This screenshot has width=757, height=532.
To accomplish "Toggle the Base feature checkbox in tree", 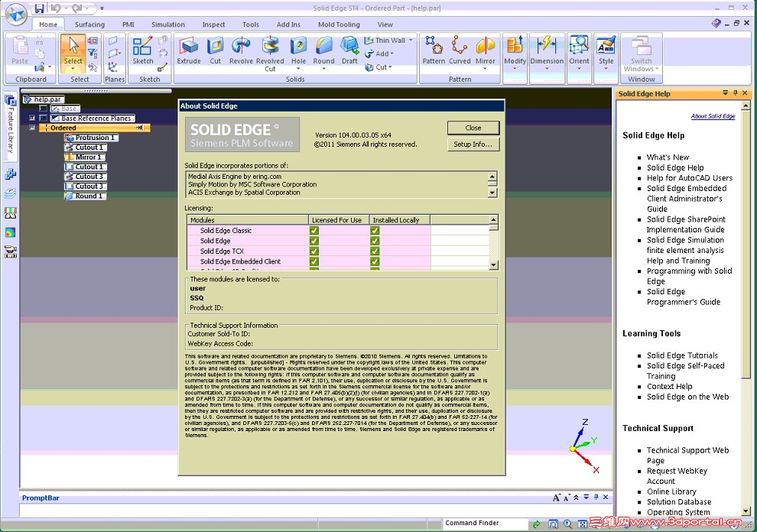I will pos(43,109).
